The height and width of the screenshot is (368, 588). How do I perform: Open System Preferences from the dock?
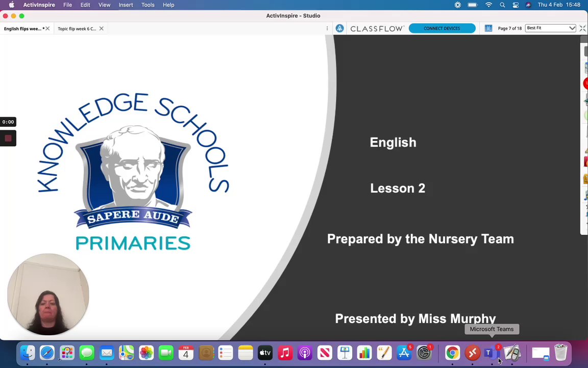(x=424, y=353)
